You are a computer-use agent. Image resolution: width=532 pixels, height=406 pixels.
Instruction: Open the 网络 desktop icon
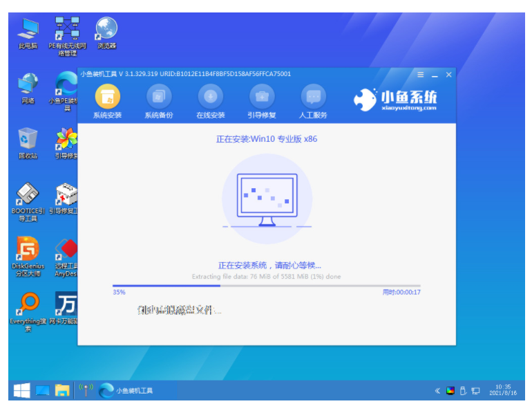[28, 89]
